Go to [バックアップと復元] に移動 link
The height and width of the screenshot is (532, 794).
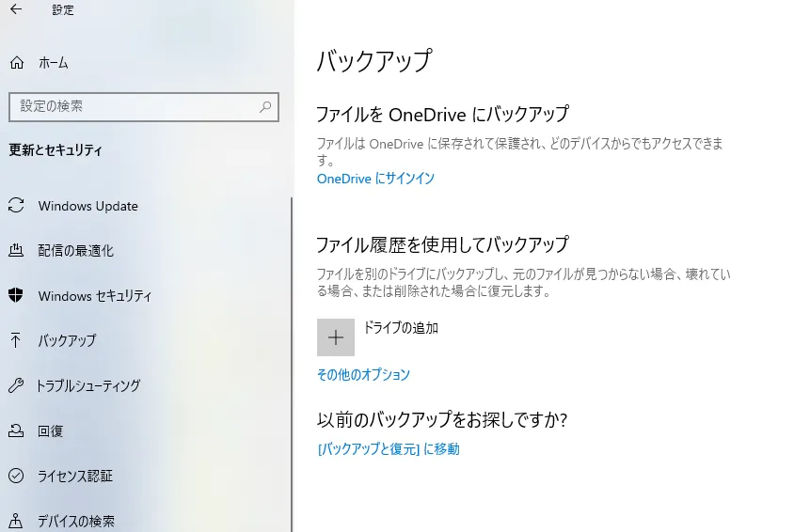click(x=389, y=449)
